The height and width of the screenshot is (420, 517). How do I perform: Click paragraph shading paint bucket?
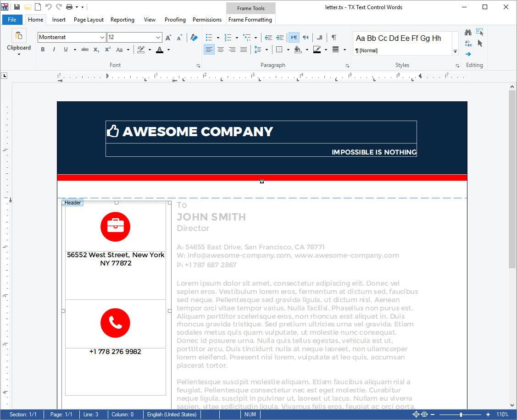(x=298, y=50)
